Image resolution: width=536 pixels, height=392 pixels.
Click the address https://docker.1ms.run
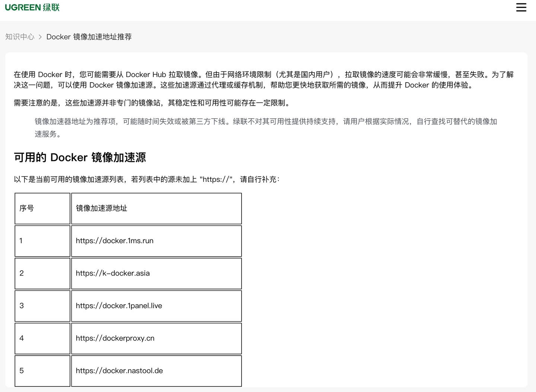point(115,241)
